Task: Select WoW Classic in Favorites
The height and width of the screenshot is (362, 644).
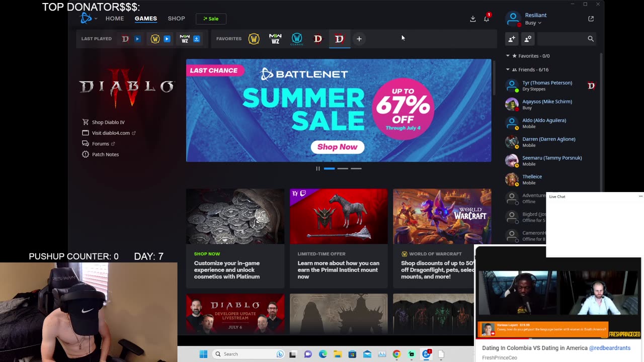Action: tap(297, 39)
